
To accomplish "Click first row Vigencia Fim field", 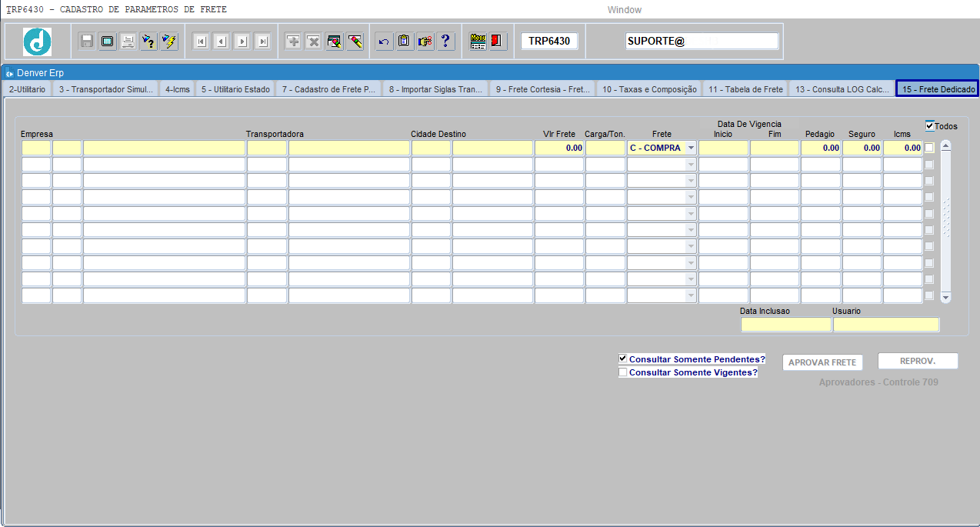I will (775, 148).
